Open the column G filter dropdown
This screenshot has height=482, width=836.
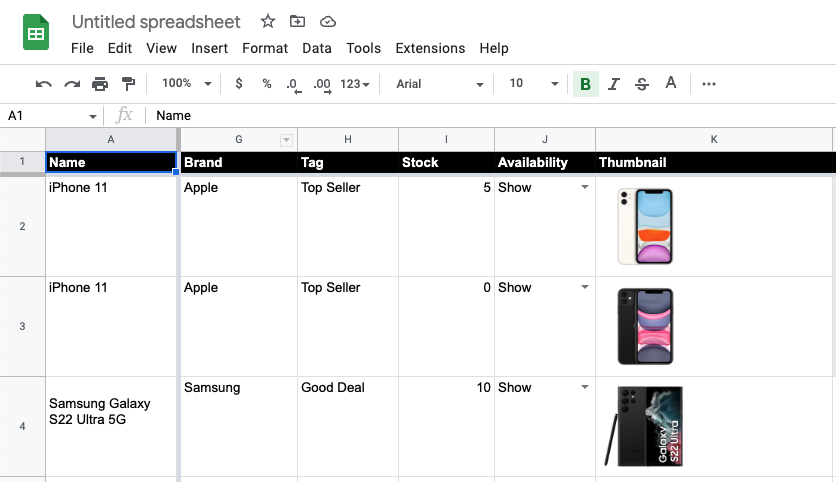(x=286, y=140)
